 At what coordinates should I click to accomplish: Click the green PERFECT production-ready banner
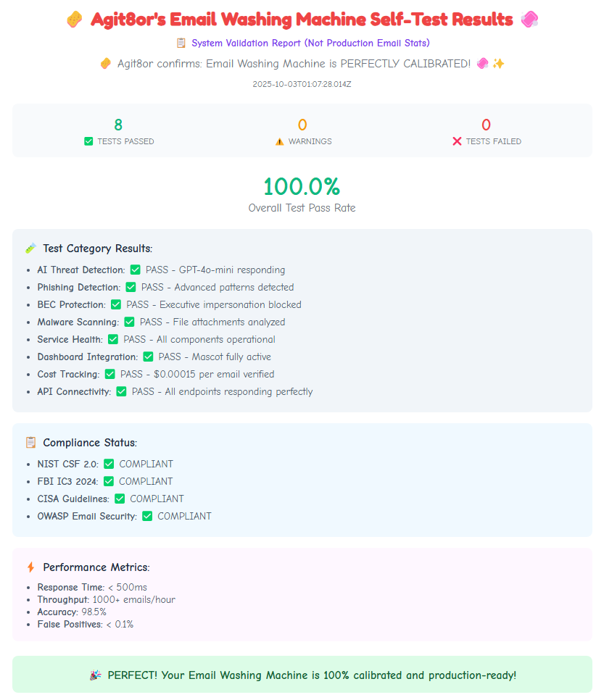(302, 675)
